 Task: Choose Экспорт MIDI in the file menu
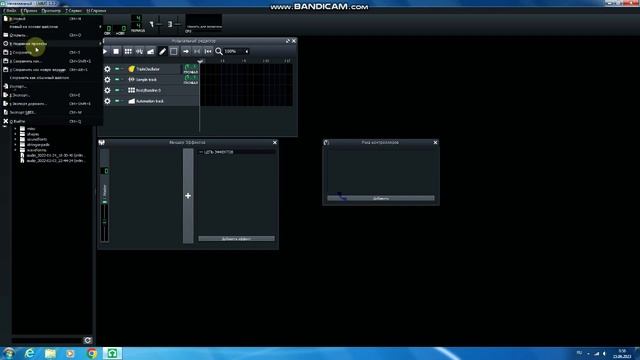click(52, 112)
